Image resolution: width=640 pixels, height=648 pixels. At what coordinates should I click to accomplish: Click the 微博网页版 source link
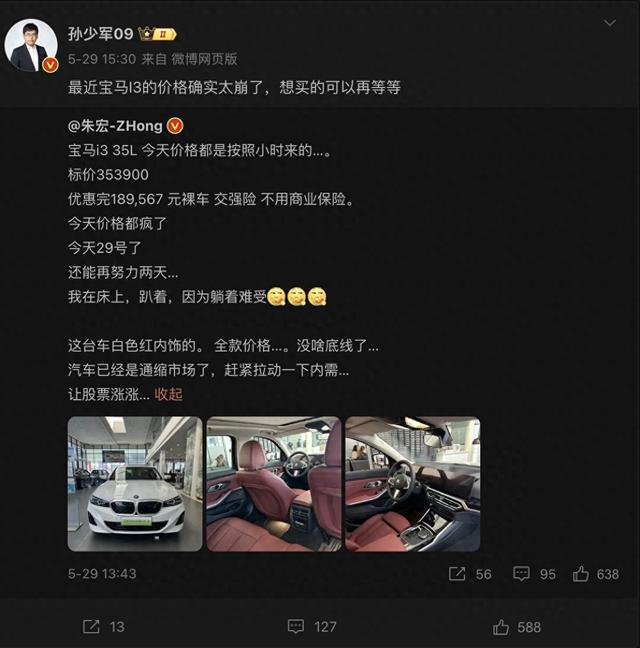click(205, 59)
